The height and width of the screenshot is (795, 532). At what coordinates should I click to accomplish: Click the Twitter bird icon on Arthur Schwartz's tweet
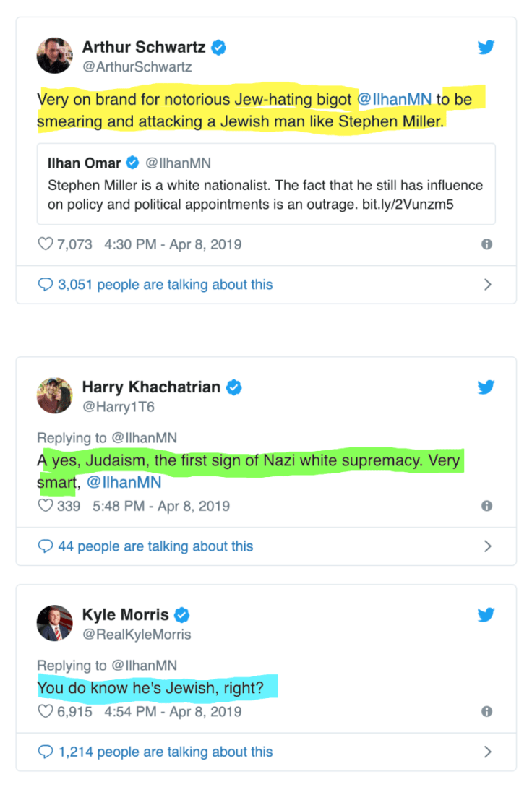point(486,47)
